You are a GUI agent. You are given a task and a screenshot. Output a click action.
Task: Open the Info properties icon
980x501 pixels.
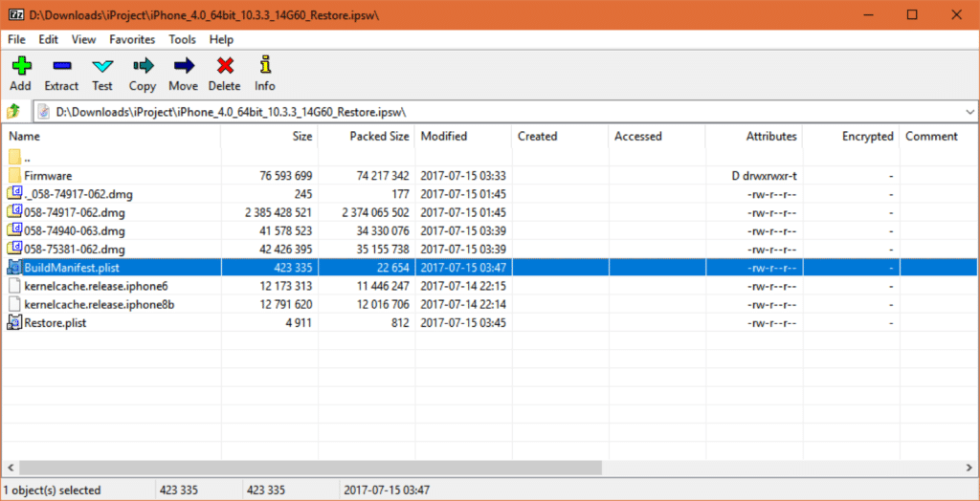[x=265, y=66]
